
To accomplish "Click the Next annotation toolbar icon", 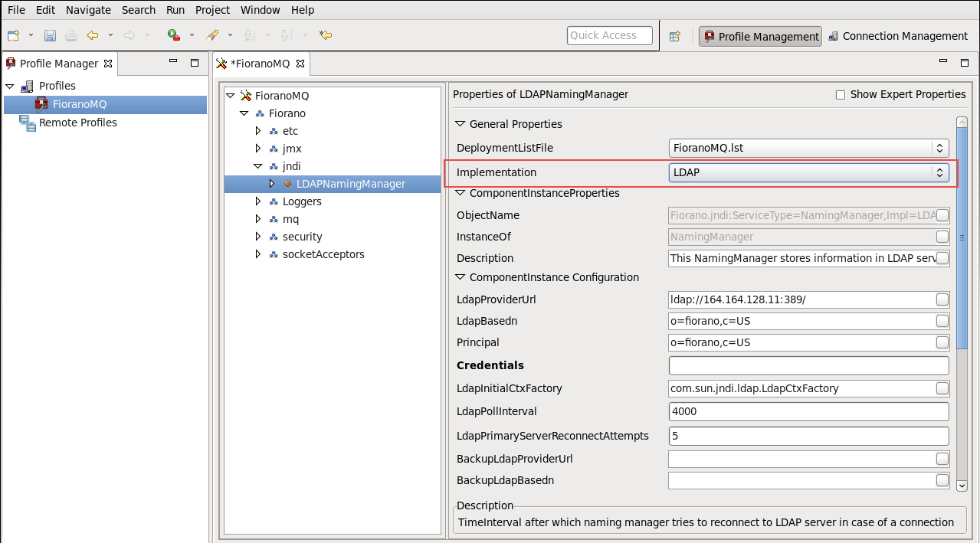I will coord(248,35).
